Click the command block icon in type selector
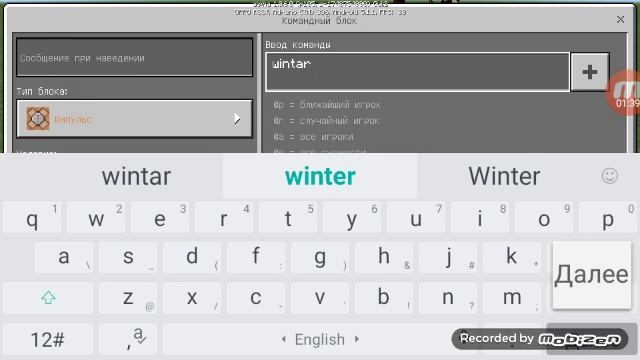Image resolution: width=640 pixels, height=360 pixels. point(38,119)
